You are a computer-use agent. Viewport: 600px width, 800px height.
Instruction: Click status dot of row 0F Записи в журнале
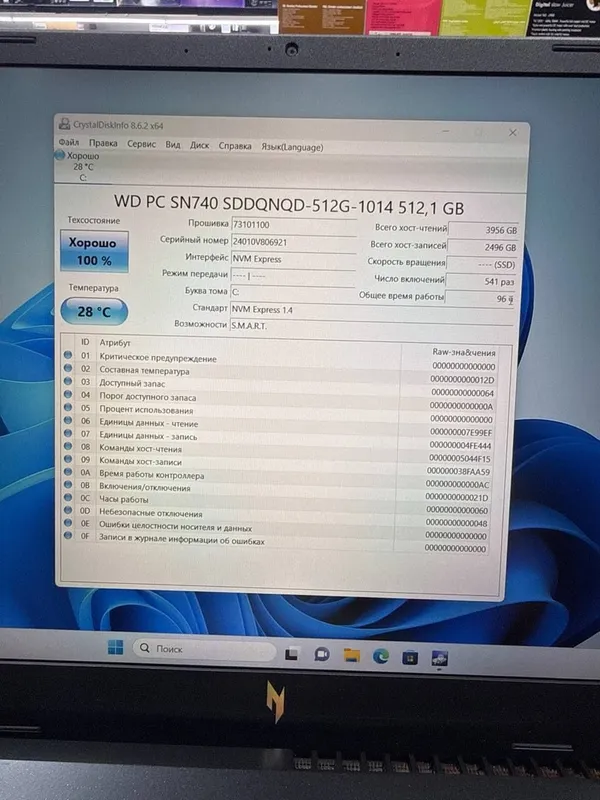[x=68, y=536]
